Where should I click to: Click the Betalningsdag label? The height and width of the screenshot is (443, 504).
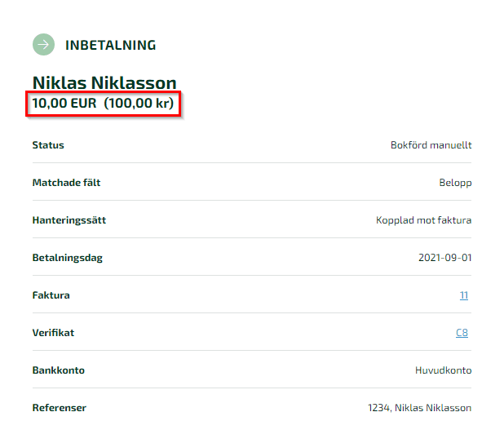pos(68,258)
